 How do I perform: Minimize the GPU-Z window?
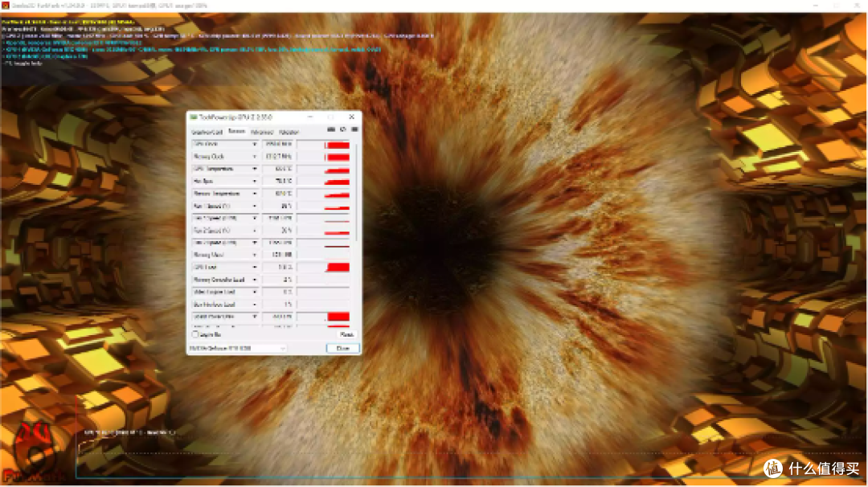310,117
